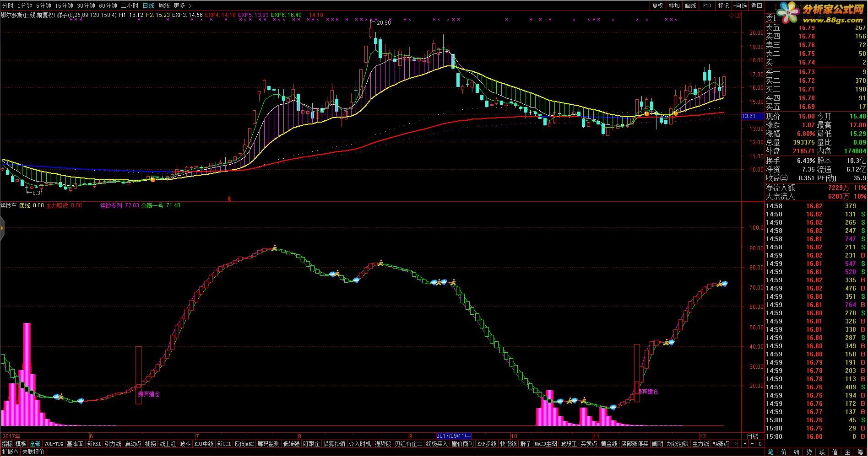Select the 引力线 indicator
This screenshot has width=868, height=457.
click(x=113, y=444)
